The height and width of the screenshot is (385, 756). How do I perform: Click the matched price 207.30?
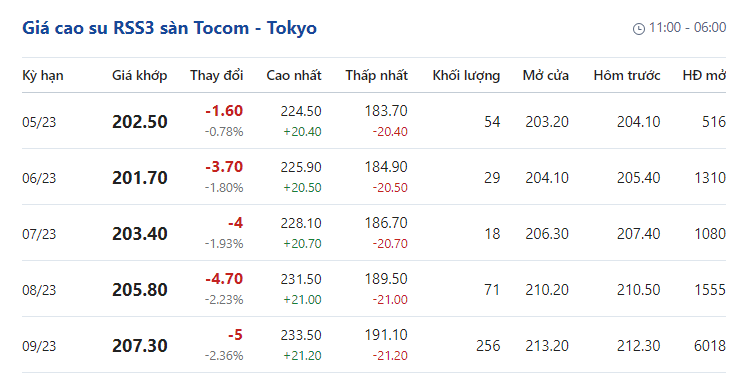click(x=140, y=346)
